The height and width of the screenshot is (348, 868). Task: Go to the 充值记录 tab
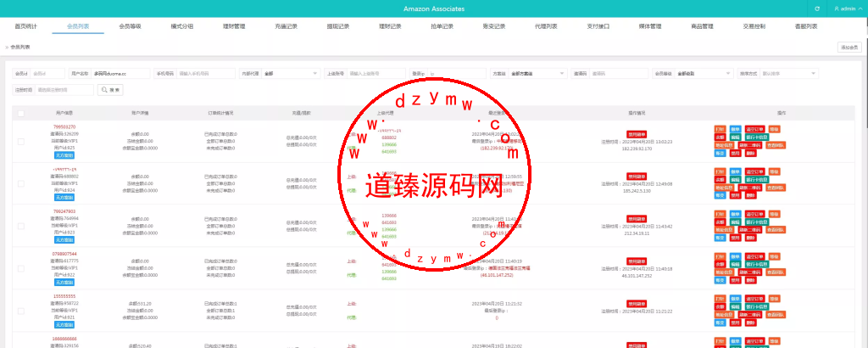click(x=286, y=26)
